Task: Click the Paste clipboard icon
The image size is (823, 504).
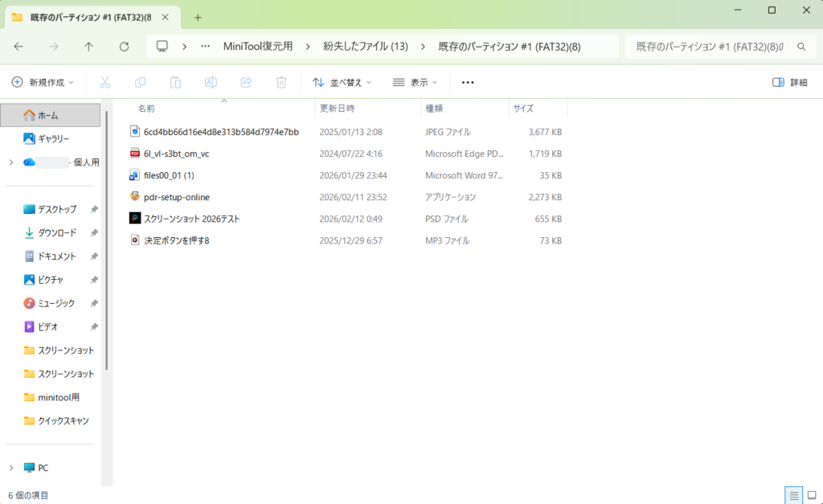Action: coord(175,82)
